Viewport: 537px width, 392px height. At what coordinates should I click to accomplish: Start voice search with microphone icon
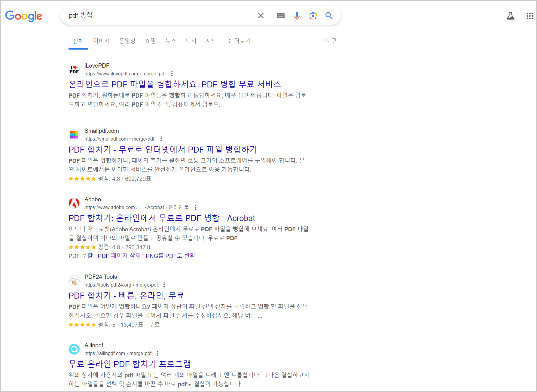(x=297, y=16)
